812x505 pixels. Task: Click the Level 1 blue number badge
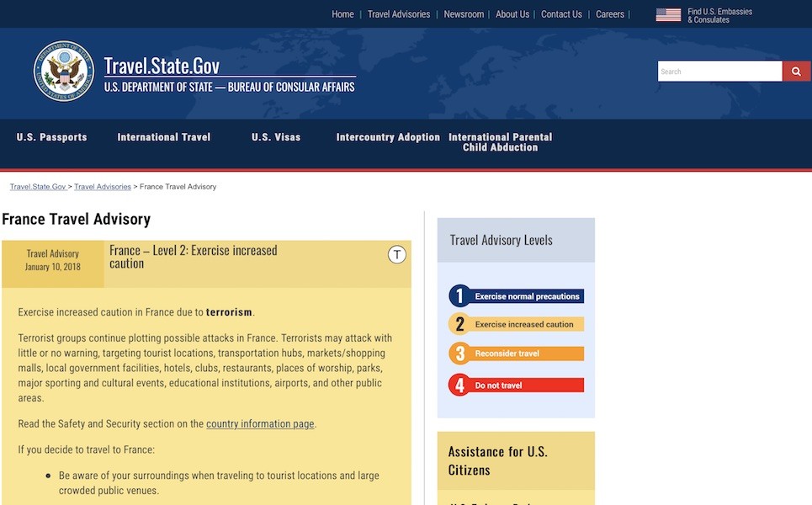coord(459,295)
